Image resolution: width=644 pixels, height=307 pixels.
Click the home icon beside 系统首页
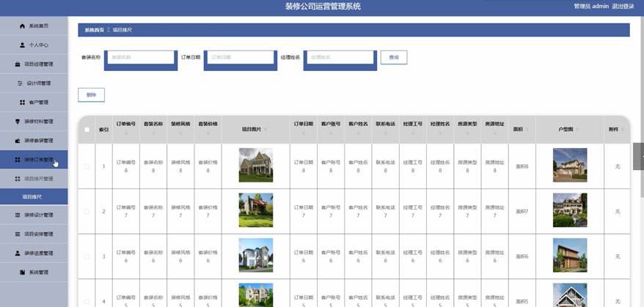(x=22, y=26)
